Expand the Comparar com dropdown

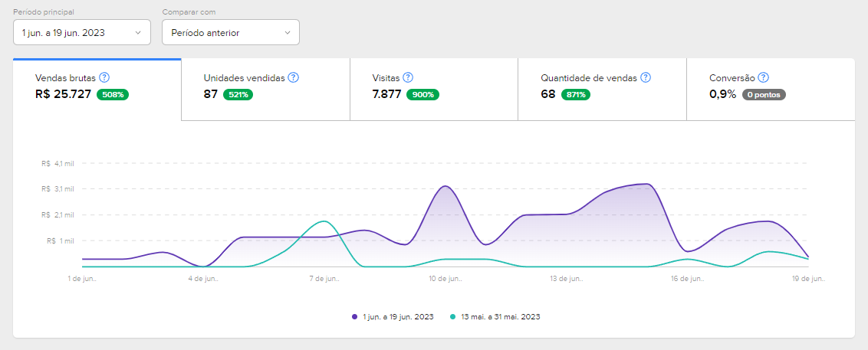tap(230, 32)
